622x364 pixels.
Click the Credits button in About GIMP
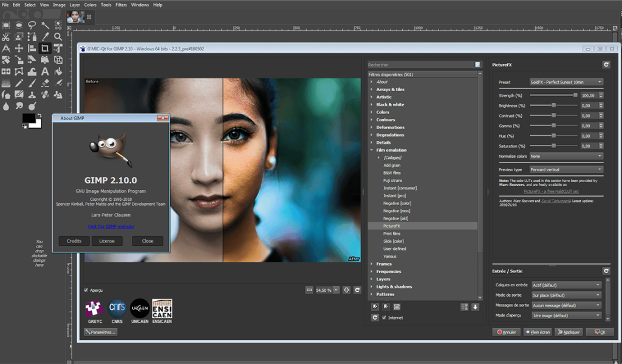[x=73, y=241]
